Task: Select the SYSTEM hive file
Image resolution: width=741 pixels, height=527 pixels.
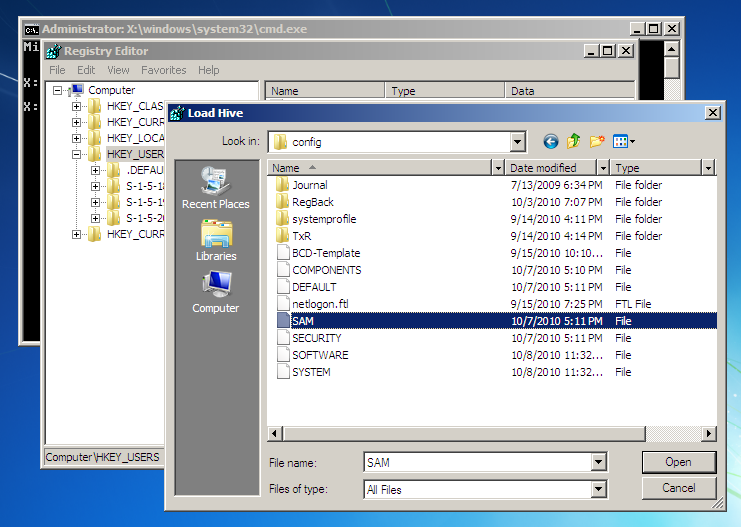Action: [311, 372]
